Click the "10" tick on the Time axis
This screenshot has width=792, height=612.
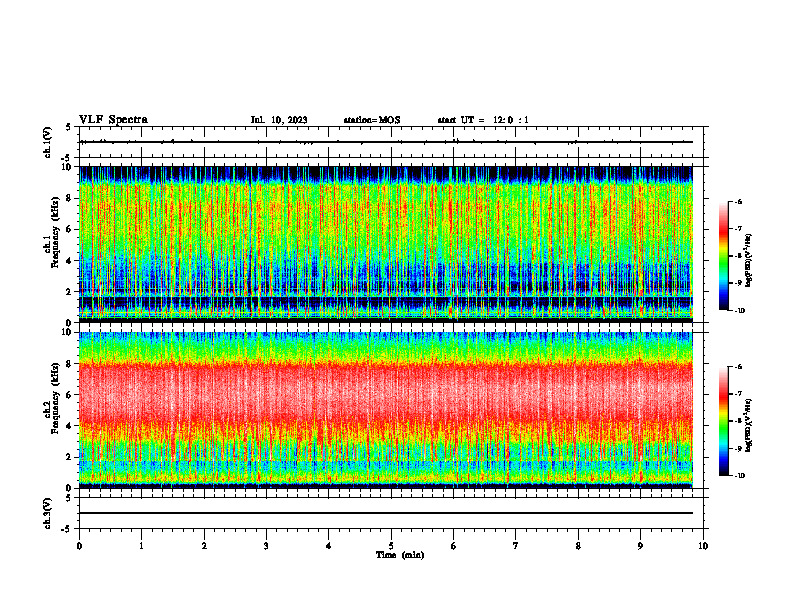pos(703,546)
